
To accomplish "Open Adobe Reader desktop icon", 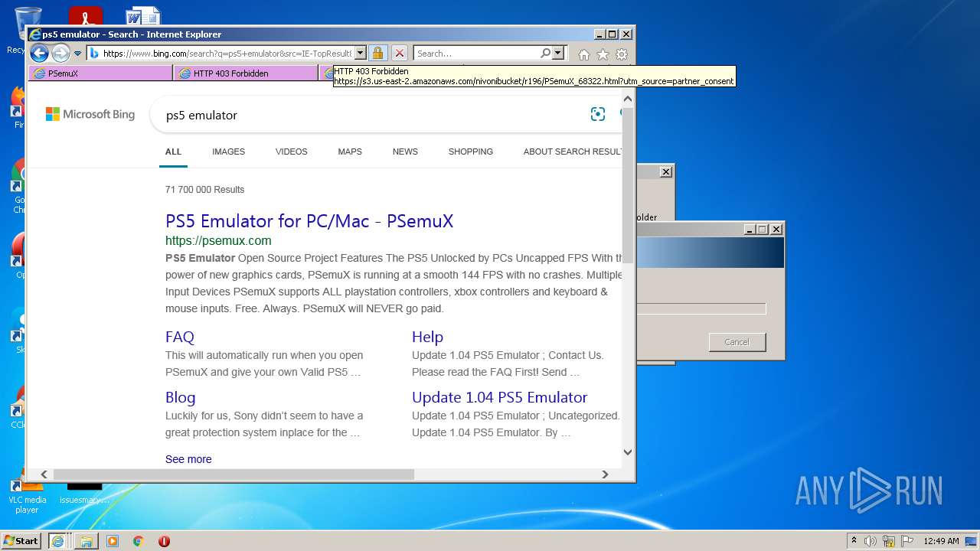I will pyautogui.click(x=85, y=15).
